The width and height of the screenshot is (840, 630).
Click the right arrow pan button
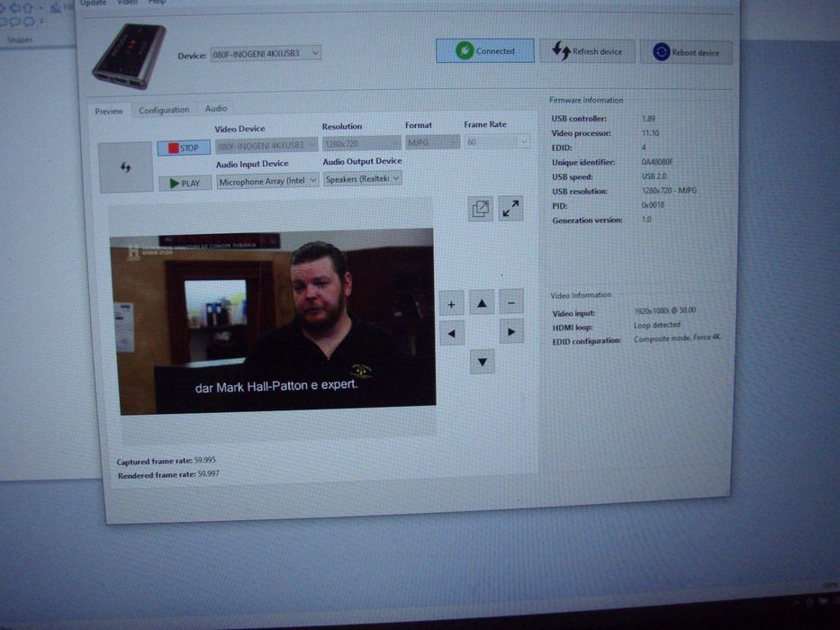[511, 332]
